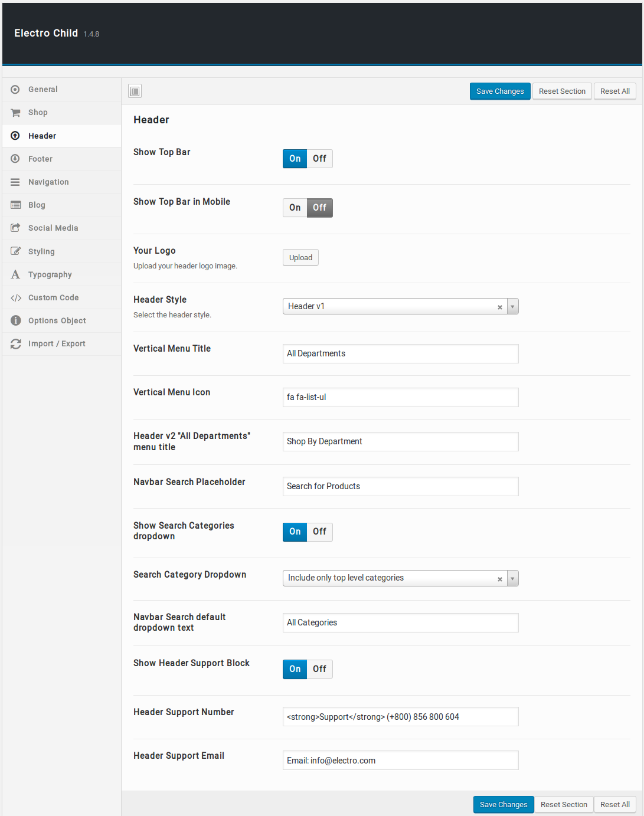Click the bottom Save Changes button

(504, 805)
